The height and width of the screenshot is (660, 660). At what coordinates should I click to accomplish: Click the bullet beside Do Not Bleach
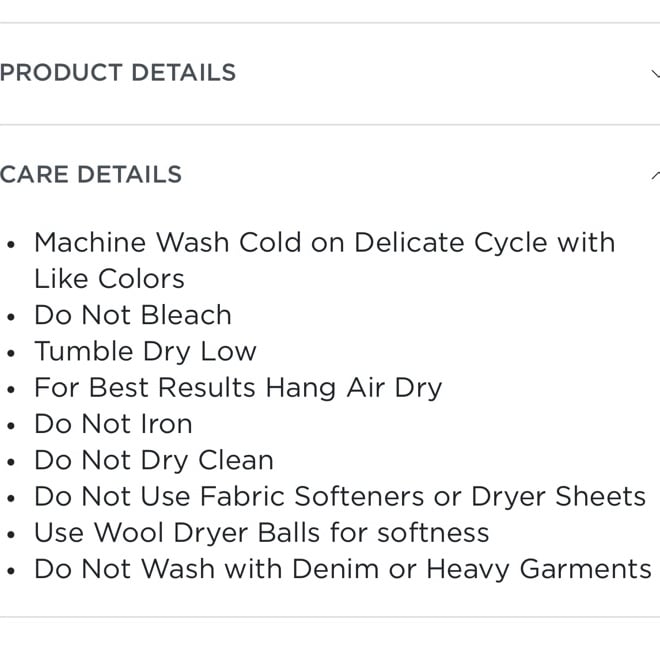point(11,317)
